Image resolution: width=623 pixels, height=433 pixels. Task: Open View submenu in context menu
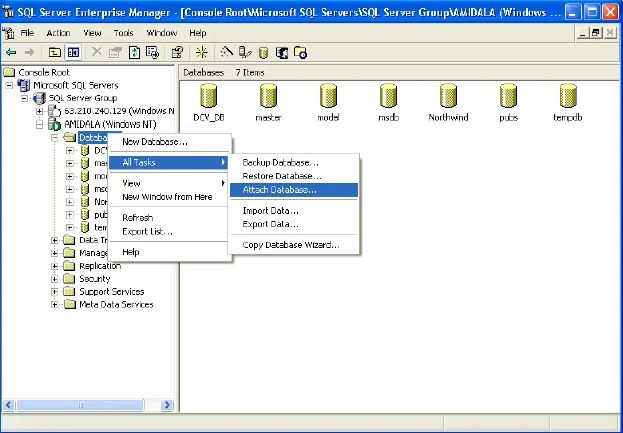(170, 183)
